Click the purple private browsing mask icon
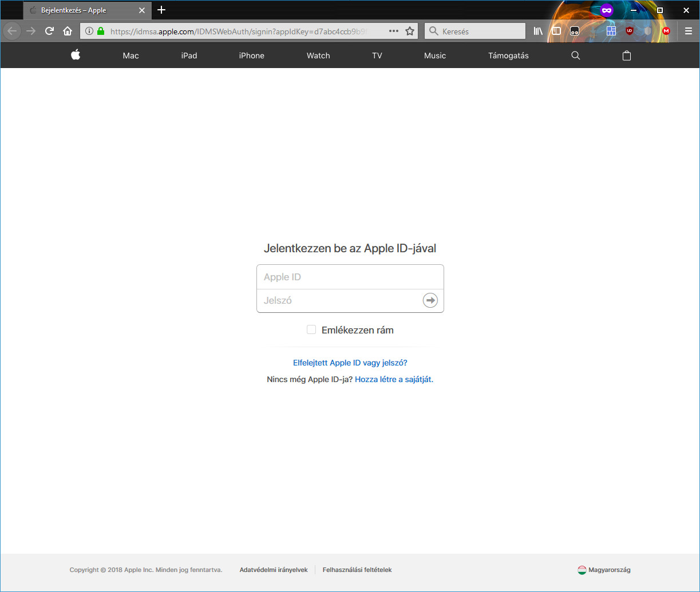Screen dimensions: 700x592 (x=607, y=10)
